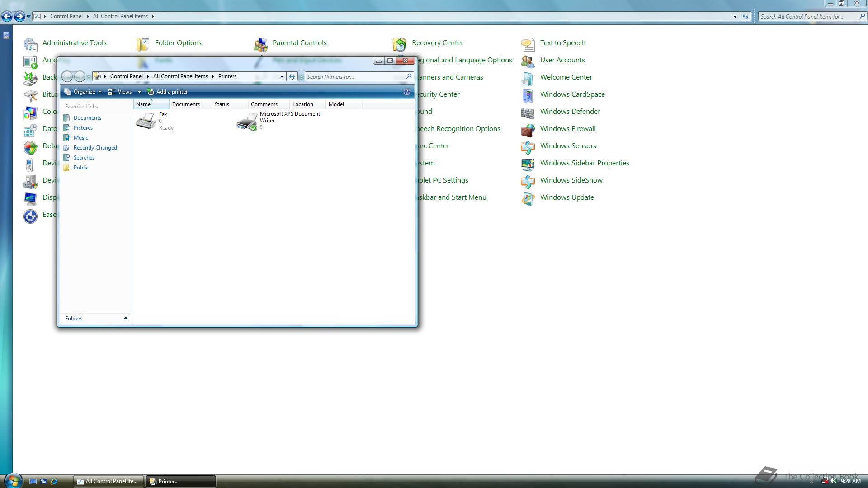Open the Administrative Tools icon
868x488 pixels.
(x=30, y=44)
